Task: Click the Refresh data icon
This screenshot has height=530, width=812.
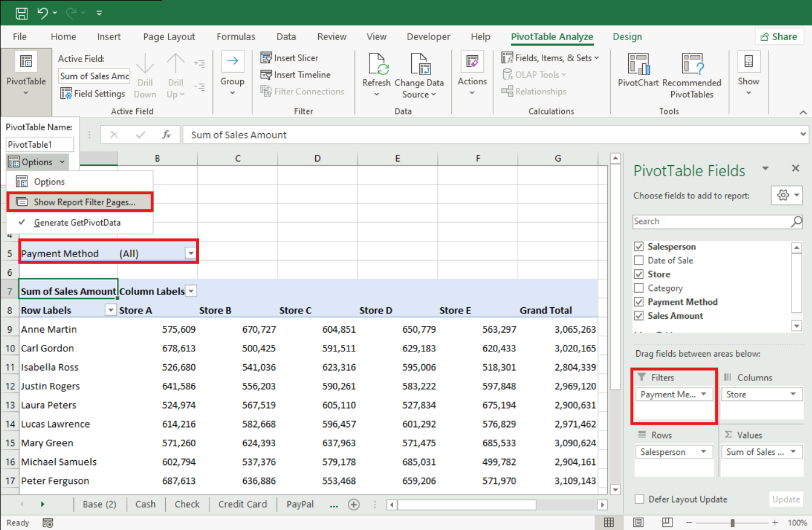Action: (376, 65)
